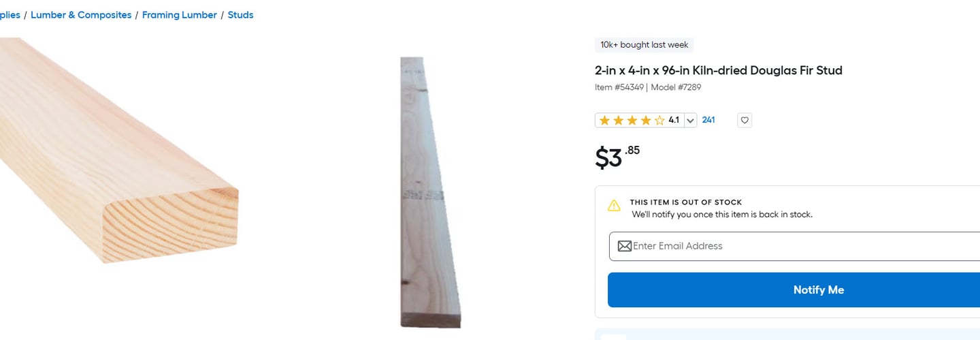Viewport: 980px width, 340px height.
Task: Click the 4.1 rating number
Action: (674, 121)
